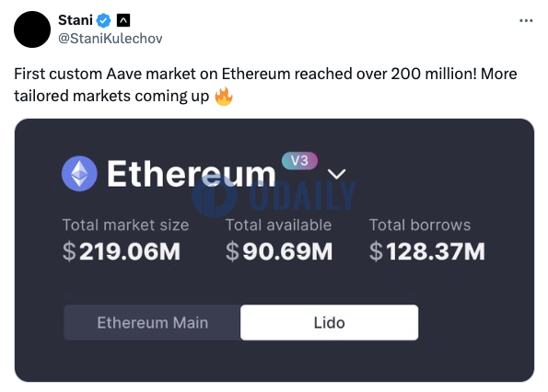Click the $90.69M total available value
Viewport: 548px width, 392px height.
pos(279,252)
